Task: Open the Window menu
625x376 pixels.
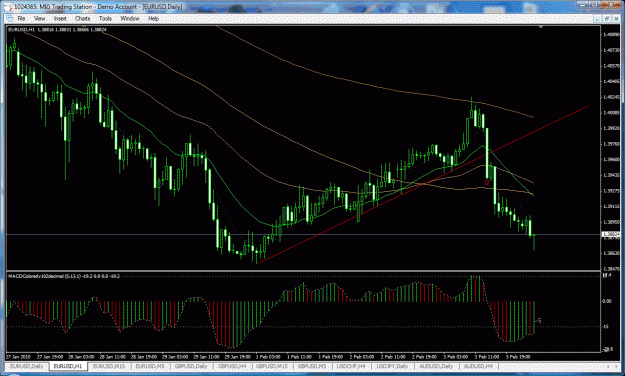Action: [130, 18]
